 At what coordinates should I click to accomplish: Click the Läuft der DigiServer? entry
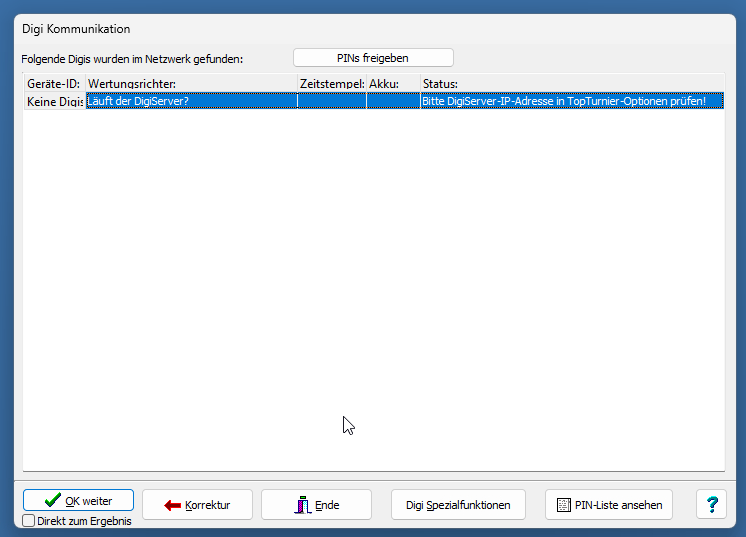point(190,101)
